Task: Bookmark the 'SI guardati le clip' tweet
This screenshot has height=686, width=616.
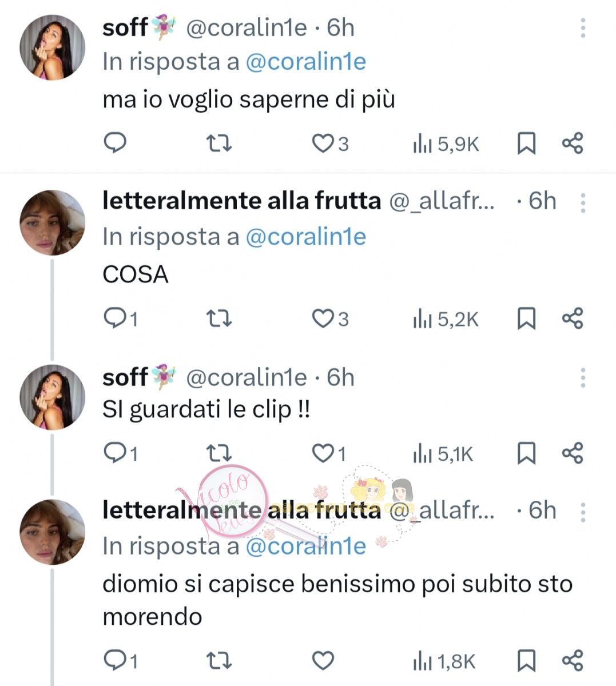Action: 526,453
